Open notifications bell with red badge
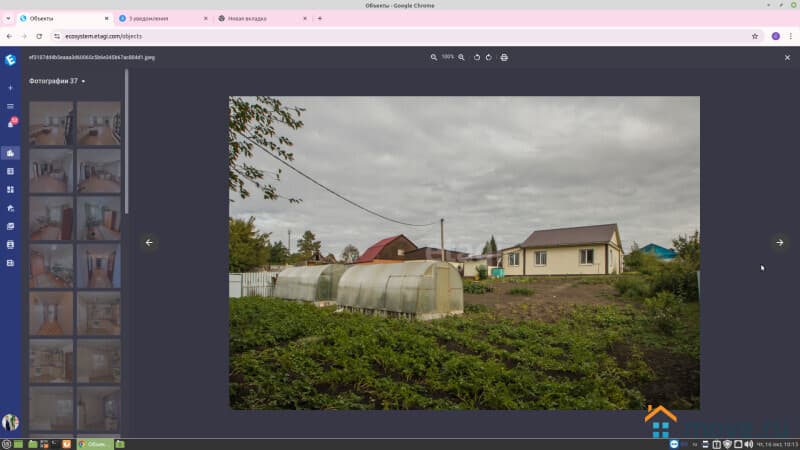Viewport: 800px width, 450px height. tap(11, 124)
